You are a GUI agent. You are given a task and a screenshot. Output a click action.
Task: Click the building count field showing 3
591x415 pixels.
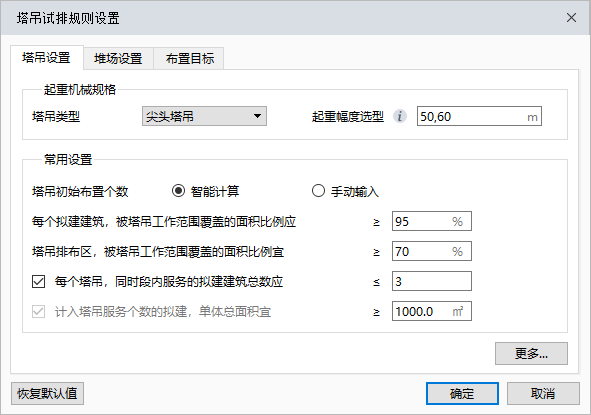[x=432, y=281]
